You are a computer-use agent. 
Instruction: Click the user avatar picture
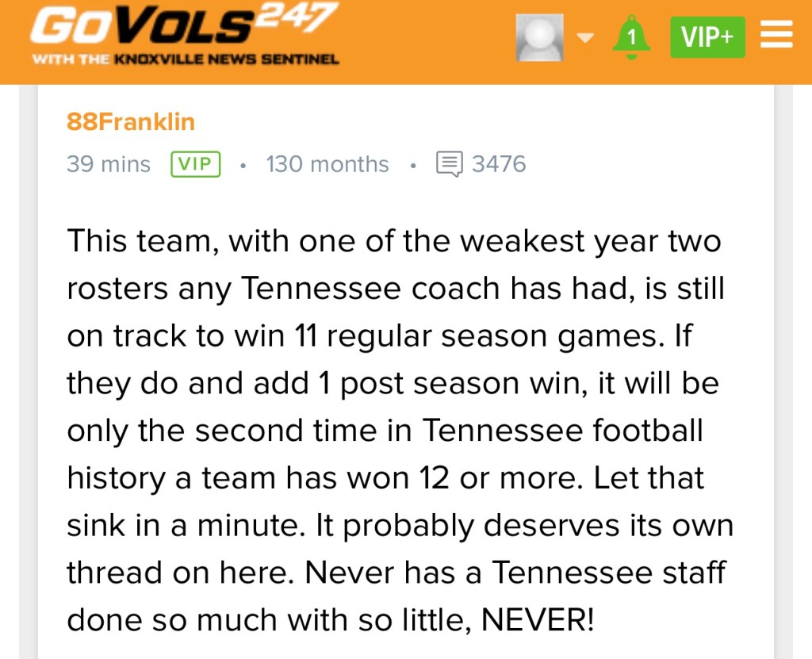coord(540,36)
